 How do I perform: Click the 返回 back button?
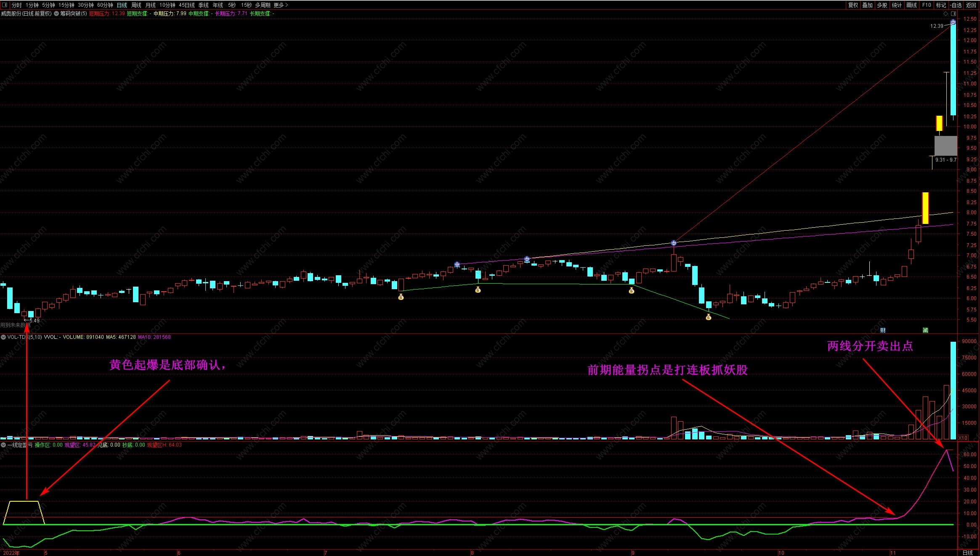971,5
